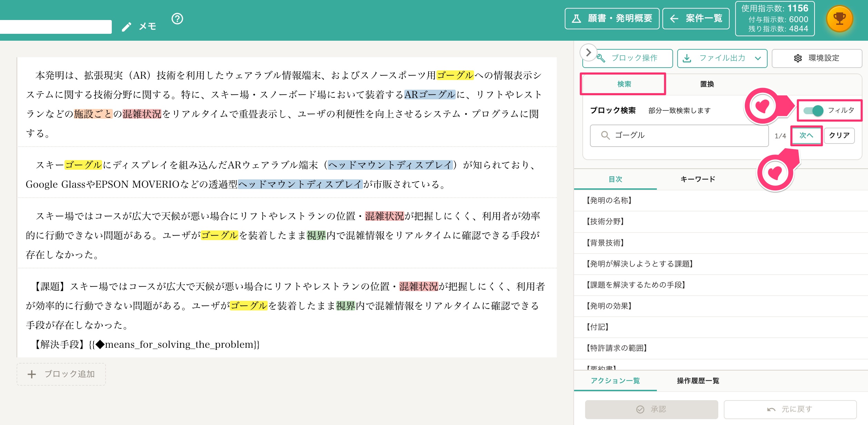Open the ブロック操作 menu

click(x=628, y=58)
